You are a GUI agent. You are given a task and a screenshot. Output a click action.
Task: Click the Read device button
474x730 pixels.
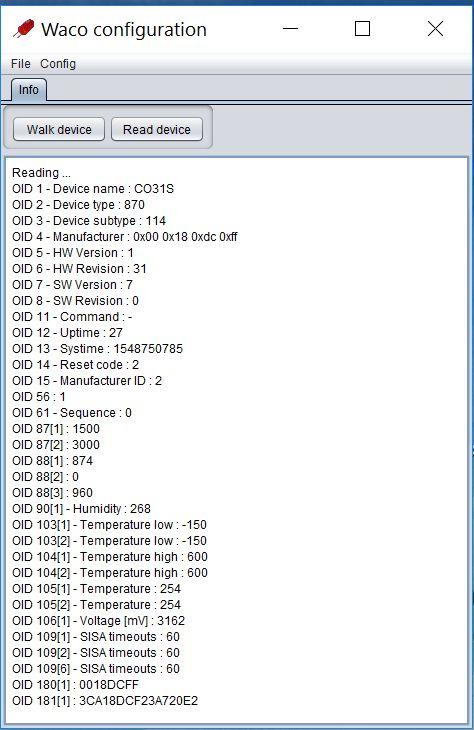click(157, 129)
